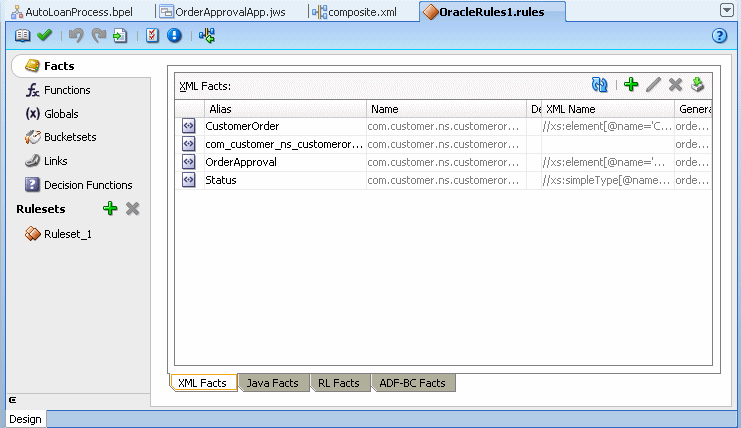This screenshot has height=428, width=741.
Task: Add a new XML fact with plus icon
Action: tap(631, 85)
